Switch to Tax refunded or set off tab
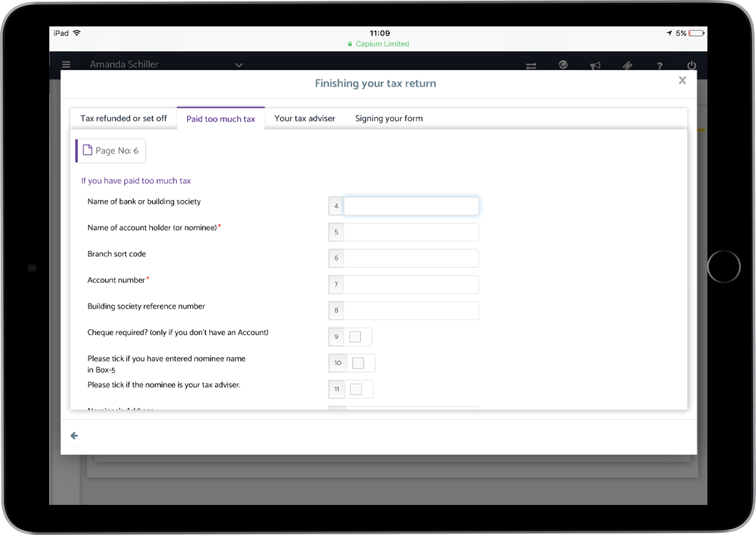756x535 pixels. coord(124,119)
